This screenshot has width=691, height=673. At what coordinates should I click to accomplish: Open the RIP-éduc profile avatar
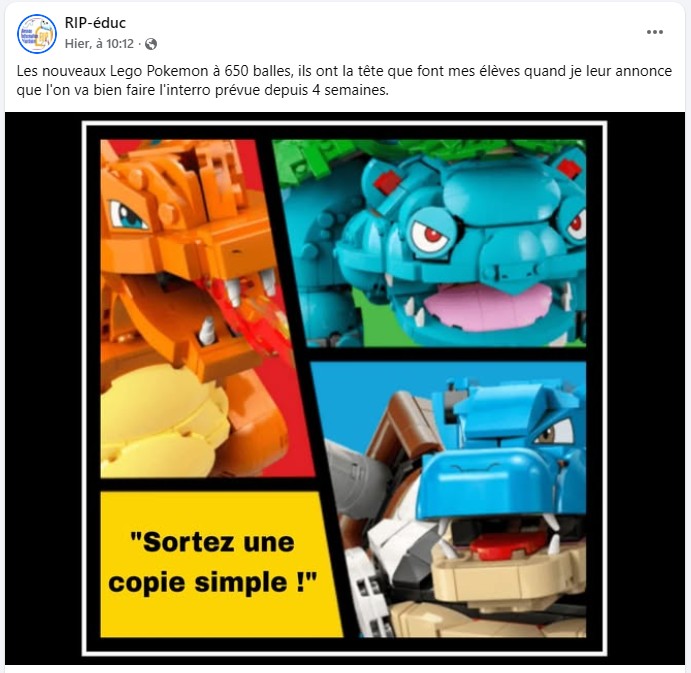click(37, 33)
